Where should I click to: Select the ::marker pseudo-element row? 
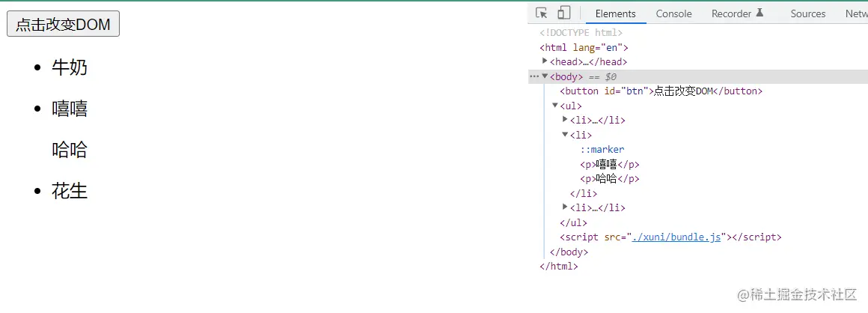[602, 150]
